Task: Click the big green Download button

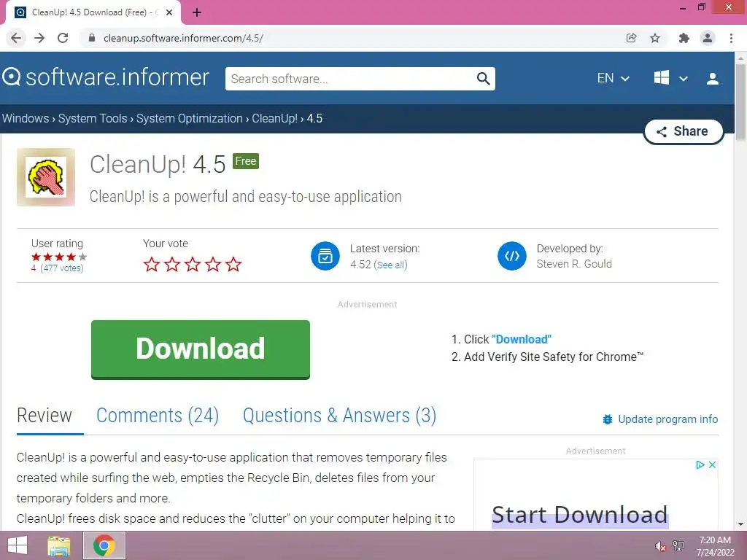Action: tap(201, 349)
